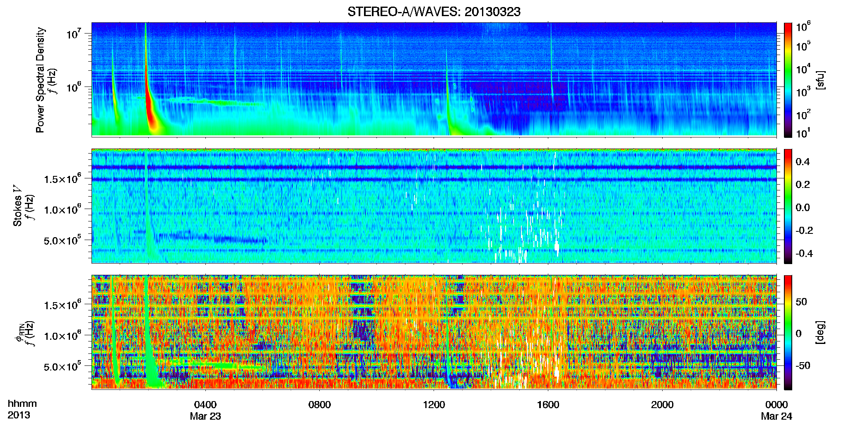Click the 2000 time tick label
The image size is (868, 447).
pyautogui.click(x=662, y=404)
